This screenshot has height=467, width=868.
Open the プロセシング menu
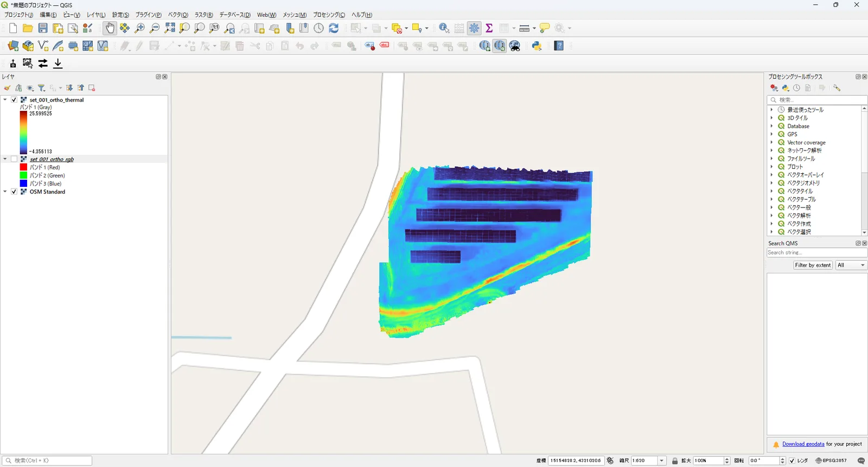[329, 15]
